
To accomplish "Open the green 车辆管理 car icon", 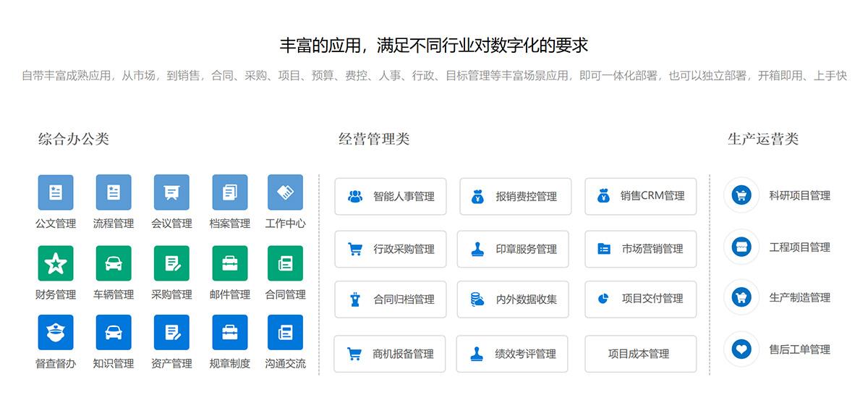I will coord(114,263).
